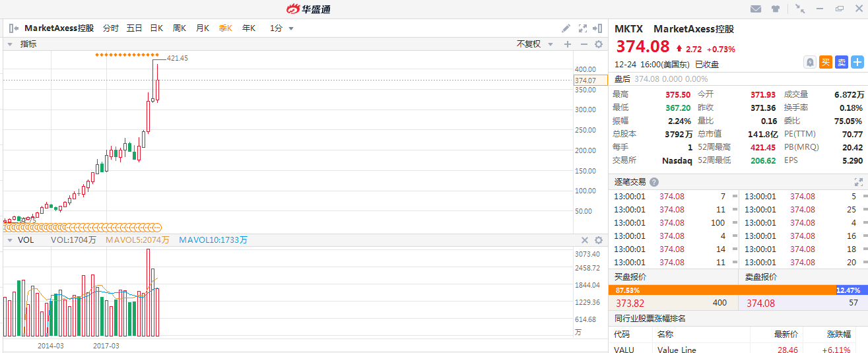Sort by 涨跌幅 column header
This screenshot has height=353, width=868.
click(839, 335)
